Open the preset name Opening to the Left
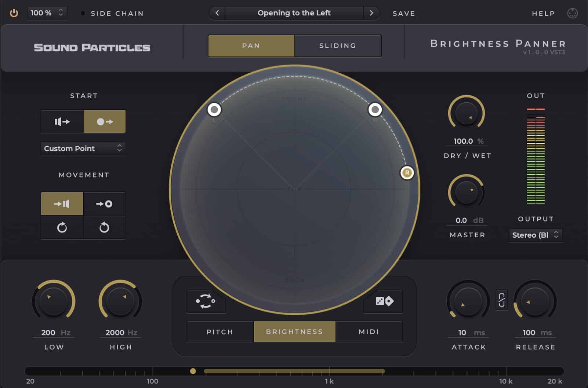The height and width of the screenshot is (388, 588). pyautogui.click(x=294, y=13)
